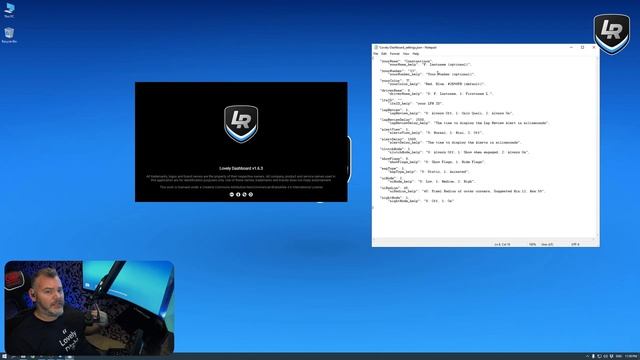Image resolution: width=640 pixels, height=360 pixels.
Task: Click the "clutchMode_help" line in Notepad
Action: [x=459, y=152]
